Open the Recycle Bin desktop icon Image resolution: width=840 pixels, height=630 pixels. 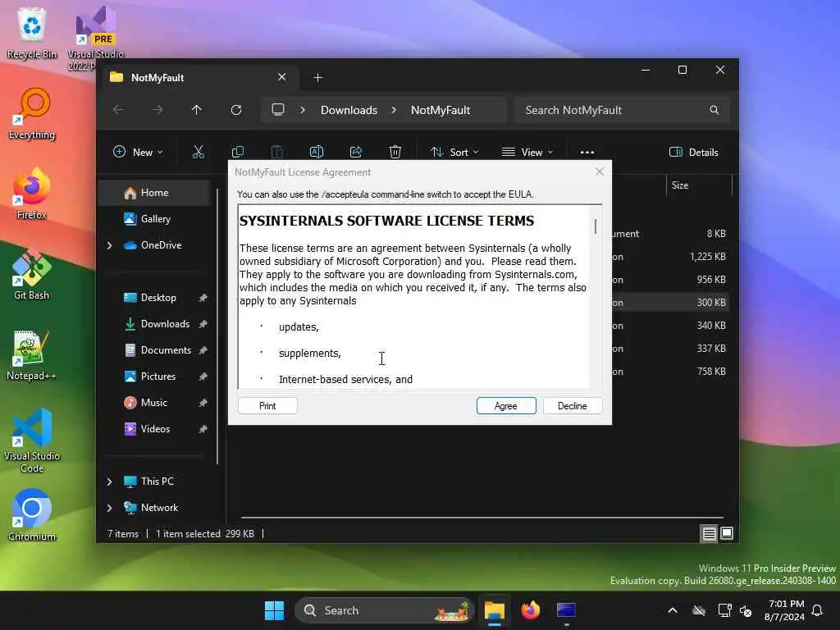[32, 33]
